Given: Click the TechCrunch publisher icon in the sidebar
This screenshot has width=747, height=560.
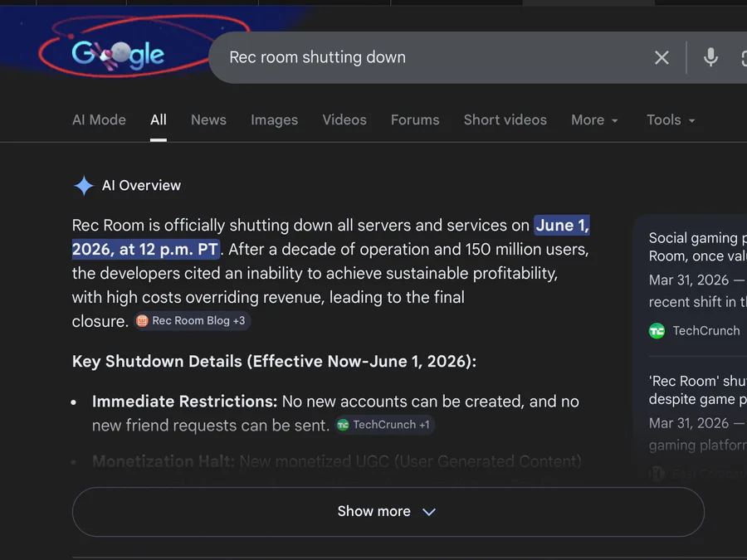Looking at the screenshot, I should 657,331.
